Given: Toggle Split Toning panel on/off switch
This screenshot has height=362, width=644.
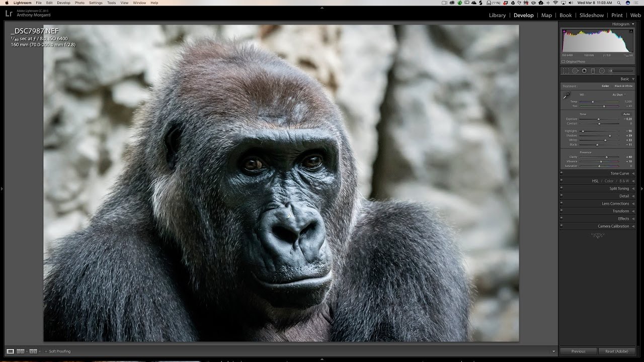Looking at the screenshot, I should 561,189.
